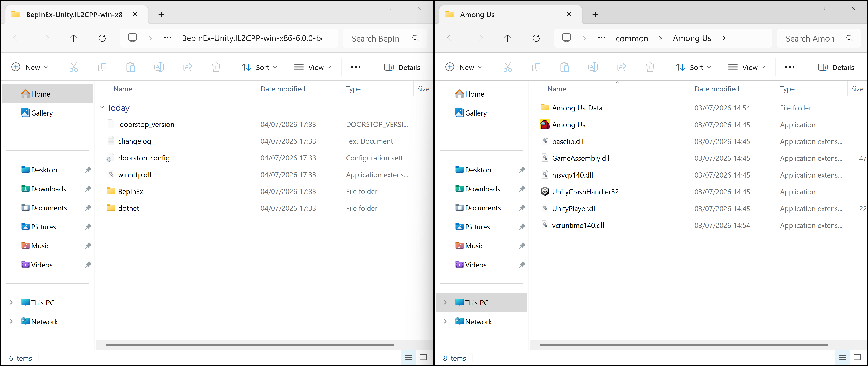Open Gallery in Among Us window sidebar

coord(476,113)
